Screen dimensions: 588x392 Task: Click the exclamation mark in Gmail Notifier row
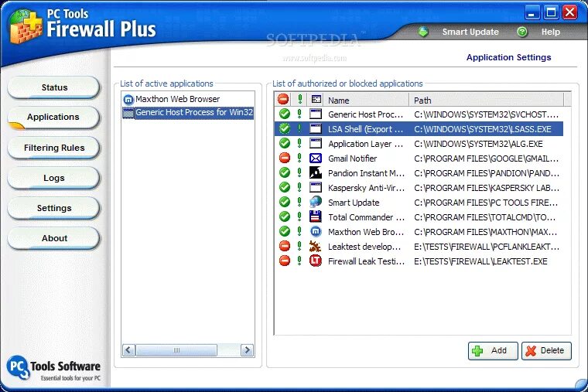tap(299, 159)
